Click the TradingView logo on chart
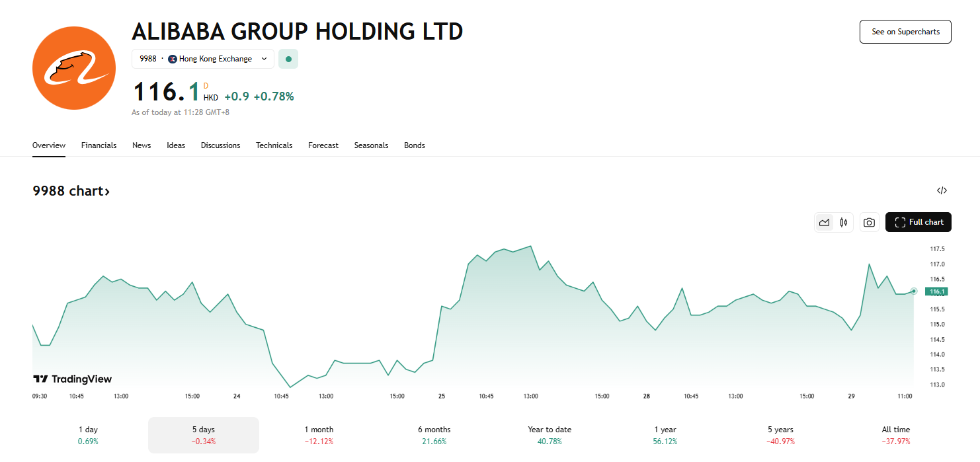Image resolution: width=980 pixels, height=462 pixels. (73, 379)
